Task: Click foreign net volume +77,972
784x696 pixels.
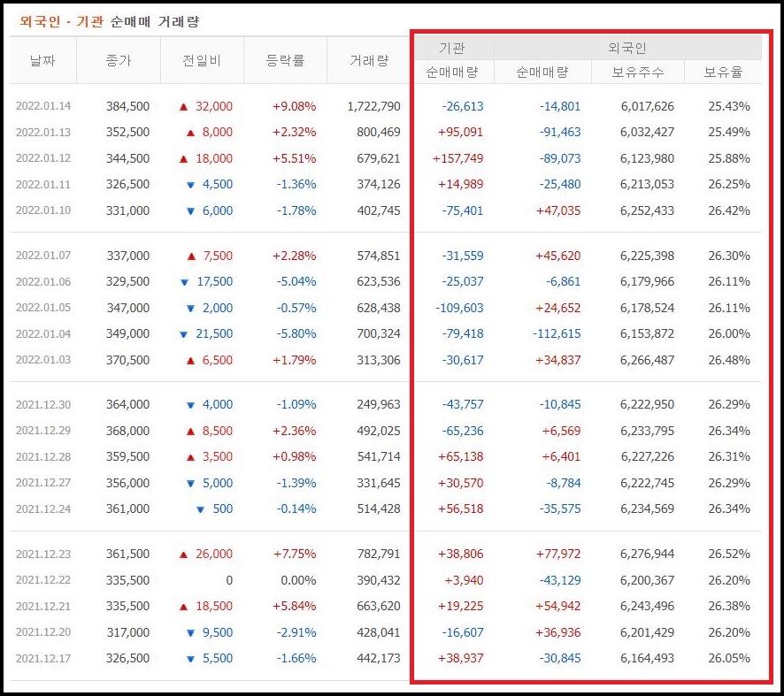Action: [558, 554]
